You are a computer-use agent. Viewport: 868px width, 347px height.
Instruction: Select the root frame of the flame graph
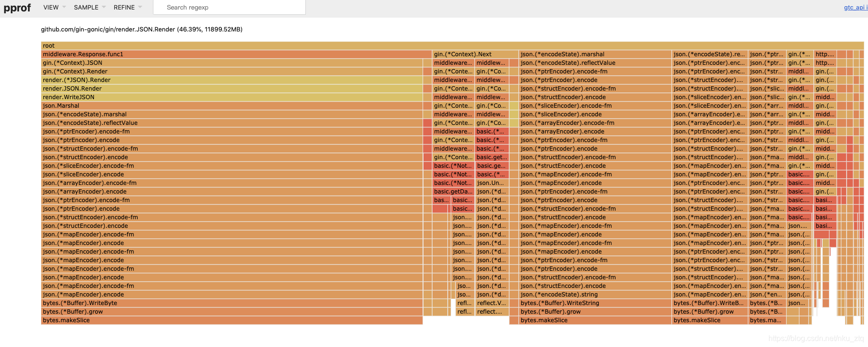(452, 46)
